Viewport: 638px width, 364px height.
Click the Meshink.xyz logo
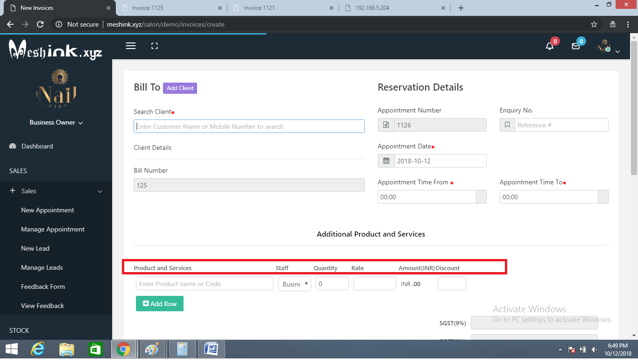point(56,49)
